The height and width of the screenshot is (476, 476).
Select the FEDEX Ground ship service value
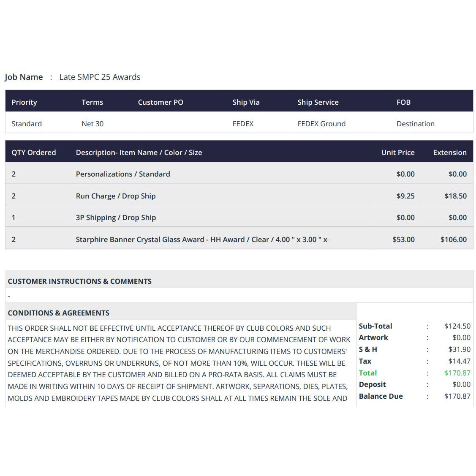click(321, 124)
